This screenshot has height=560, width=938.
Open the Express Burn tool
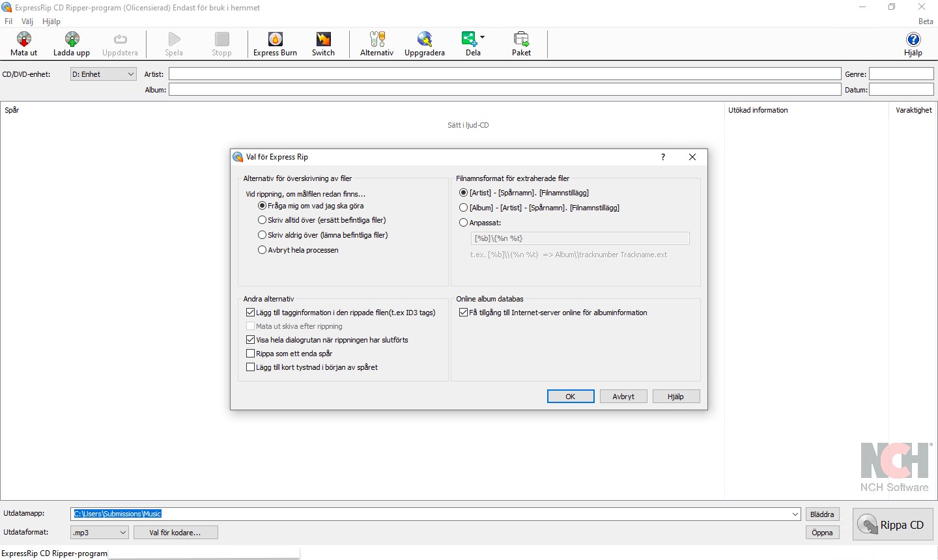(276, 40)
